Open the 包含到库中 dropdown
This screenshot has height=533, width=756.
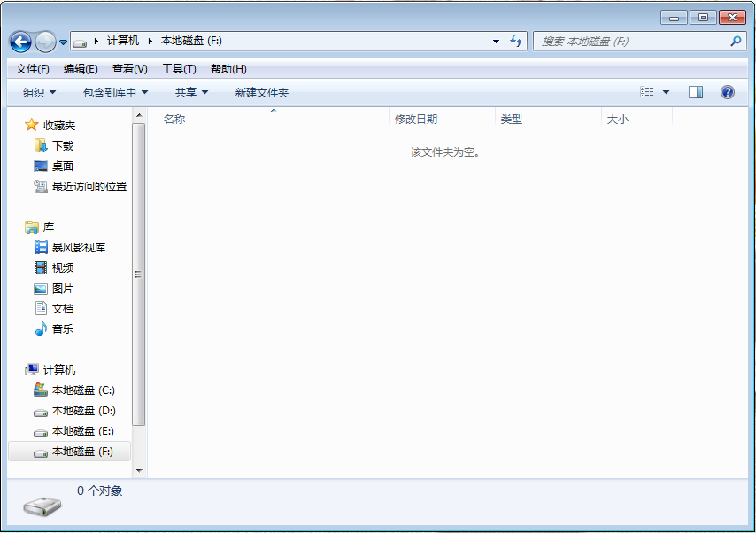(x=115, y=92)
